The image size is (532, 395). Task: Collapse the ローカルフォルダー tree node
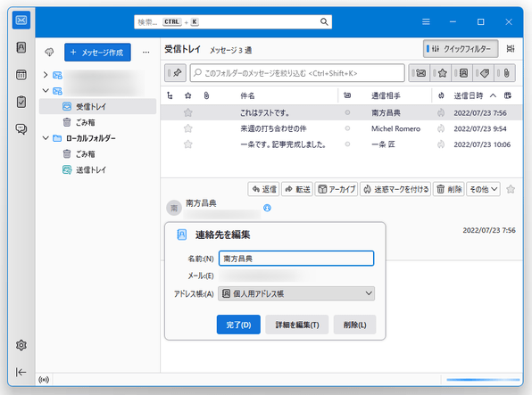[46, 138]
